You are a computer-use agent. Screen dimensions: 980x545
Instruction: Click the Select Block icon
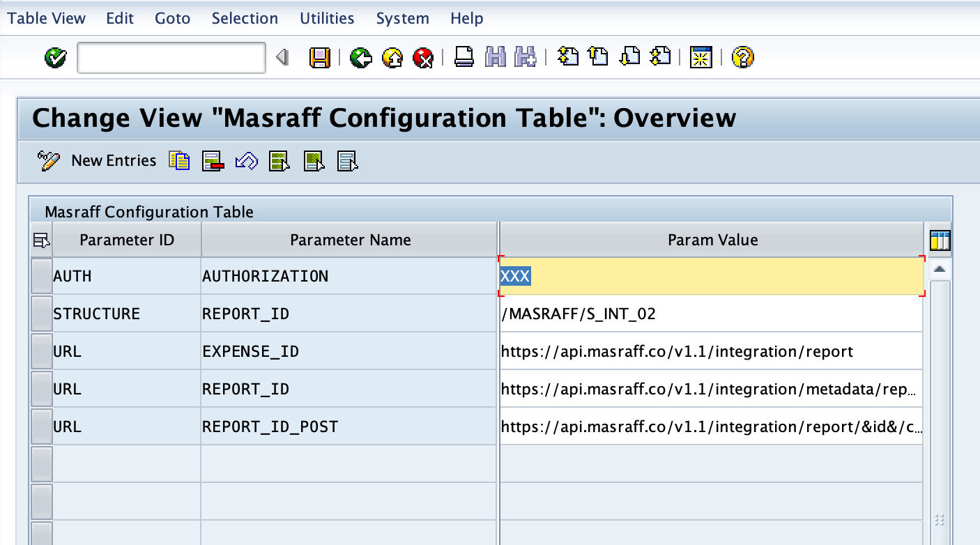pos(314,161)
